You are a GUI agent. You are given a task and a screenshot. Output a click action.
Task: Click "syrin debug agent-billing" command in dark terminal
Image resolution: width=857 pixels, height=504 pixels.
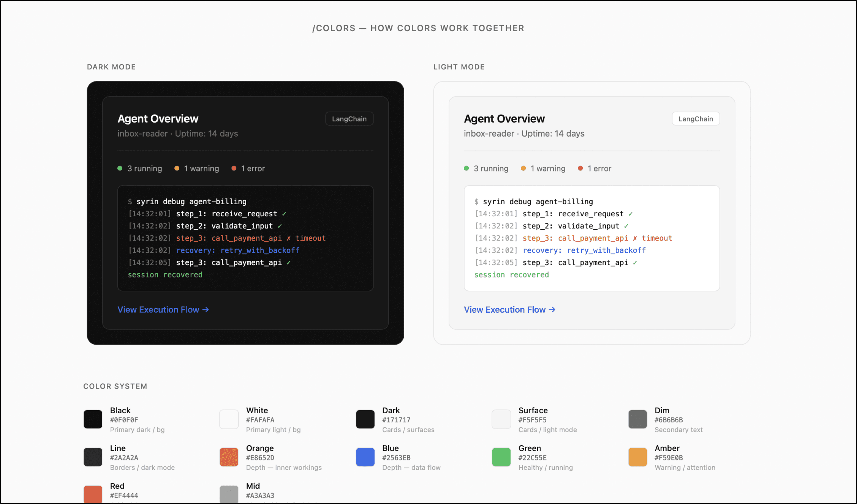pos(191,202)
